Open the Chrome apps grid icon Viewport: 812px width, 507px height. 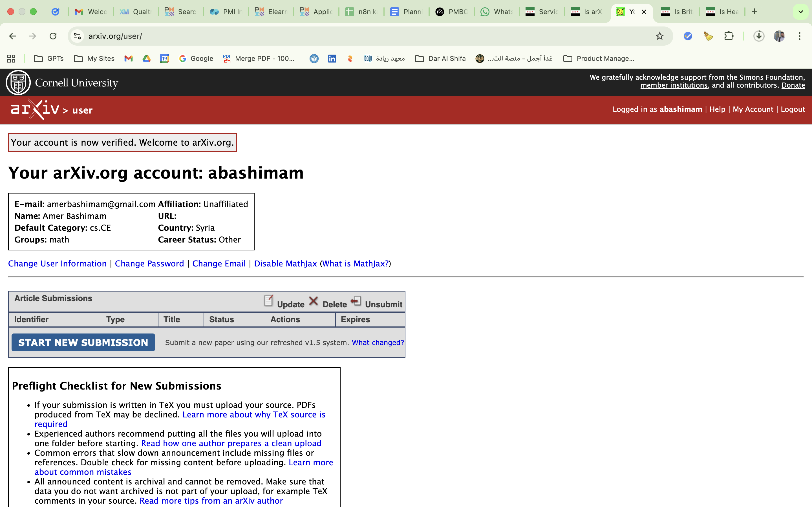pos(11,59)
